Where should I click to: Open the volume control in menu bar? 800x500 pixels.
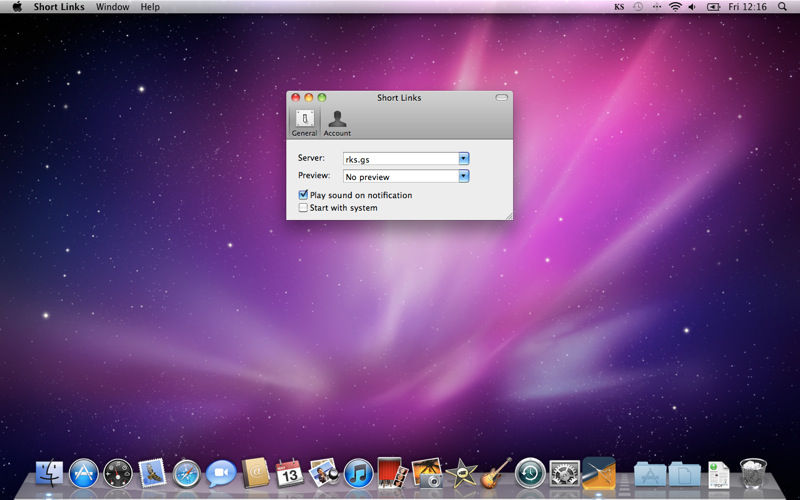692,7
